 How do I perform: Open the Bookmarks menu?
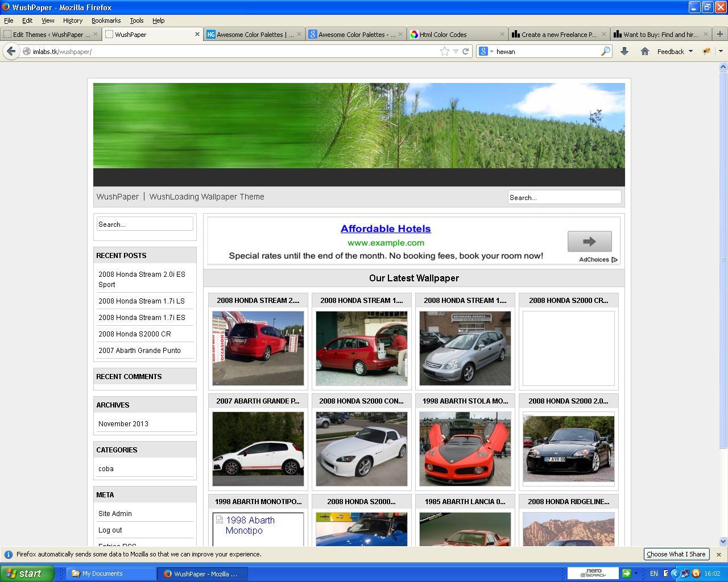(x=106, y=20)
